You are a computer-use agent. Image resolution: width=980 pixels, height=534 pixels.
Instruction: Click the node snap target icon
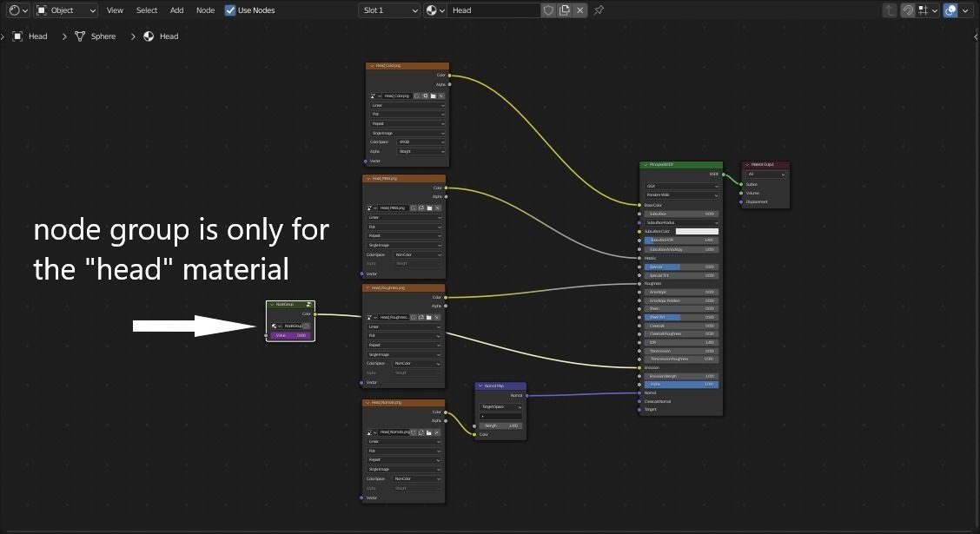(x=927, y=10)
